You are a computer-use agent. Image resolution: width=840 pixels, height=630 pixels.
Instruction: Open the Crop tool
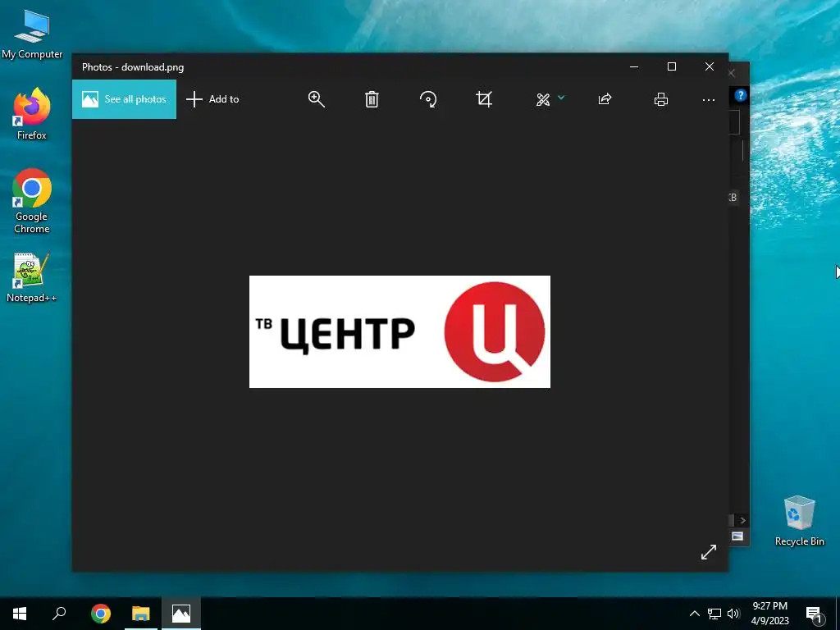click(x=484, y=99)
